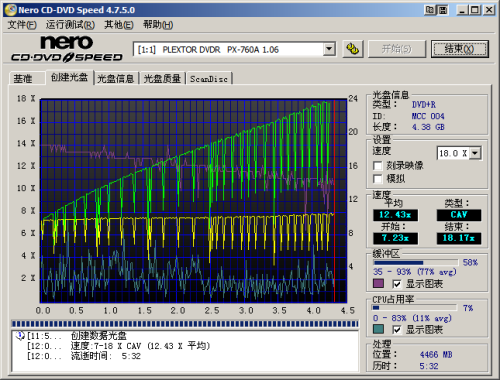This screenshot has height=380, width=500.
Task: Switch to the ScanDisc tab
Action: (209, 79)
